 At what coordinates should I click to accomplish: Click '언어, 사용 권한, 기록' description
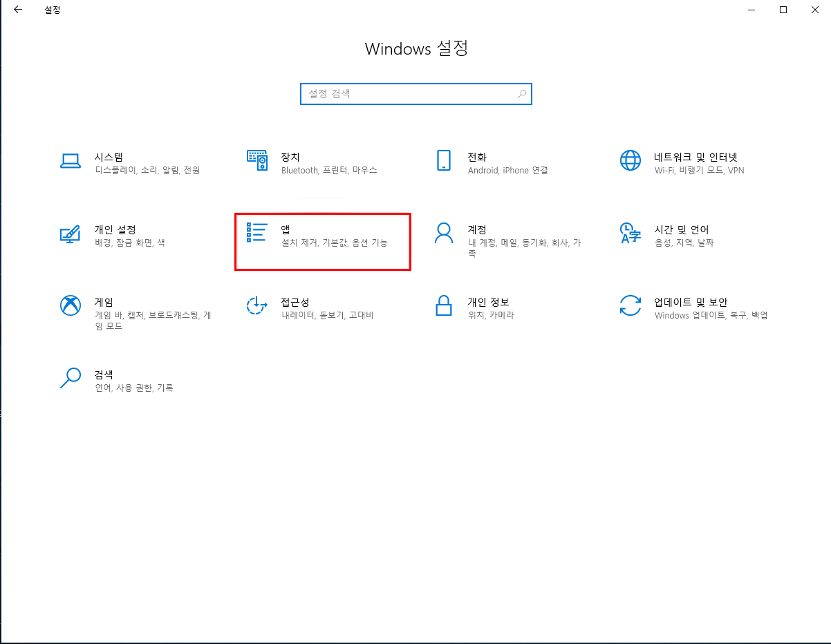pyautogui.click(x=134, y=388)
